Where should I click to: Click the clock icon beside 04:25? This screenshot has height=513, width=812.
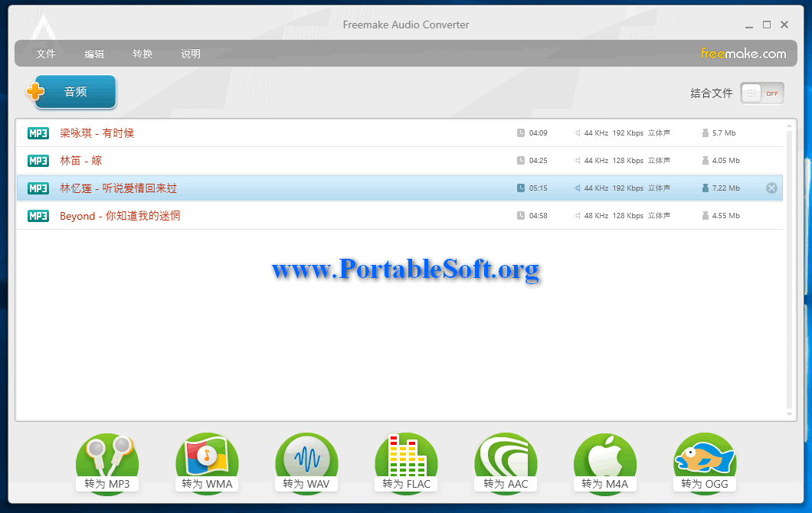(520, 161)
